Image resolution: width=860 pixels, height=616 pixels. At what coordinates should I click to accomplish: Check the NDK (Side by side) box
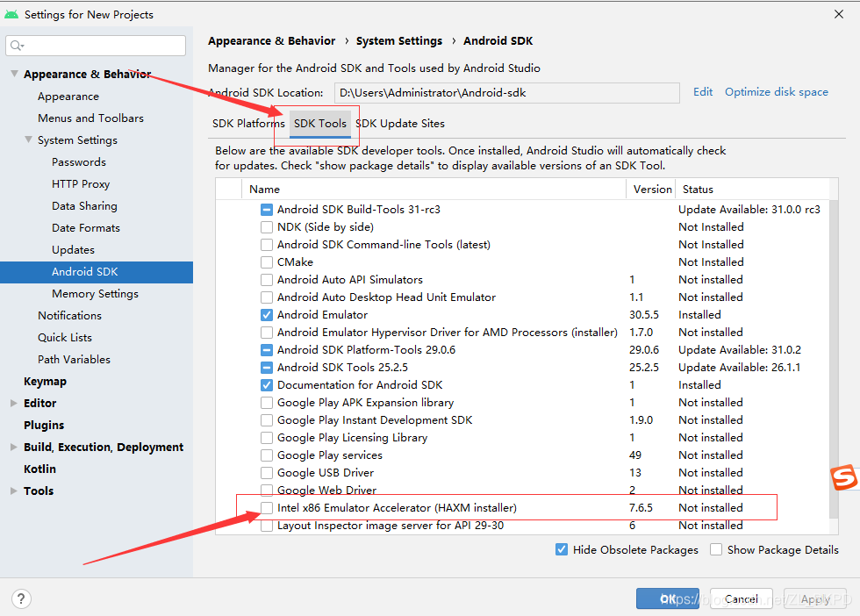tap(267, 227)
